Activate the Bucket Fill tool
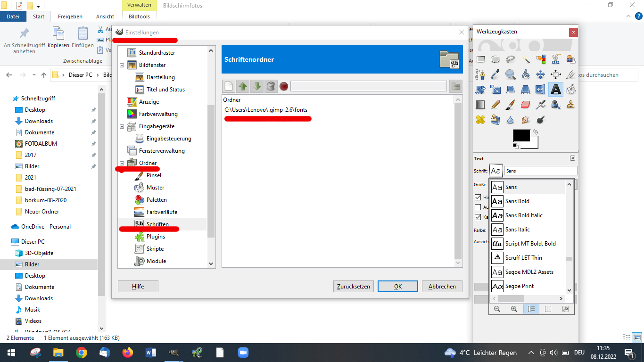 [570, 89]
